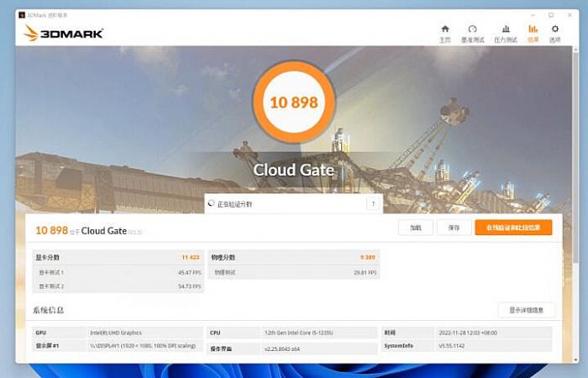
Task: Select the physics score 9 389 row
Action: (293, 257)
